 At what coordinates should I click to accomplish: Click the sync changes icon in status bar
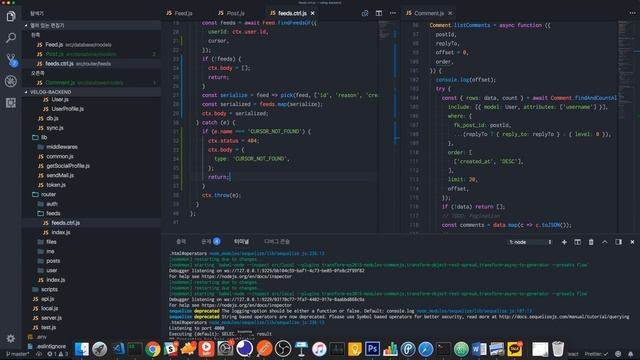(39, 354)
